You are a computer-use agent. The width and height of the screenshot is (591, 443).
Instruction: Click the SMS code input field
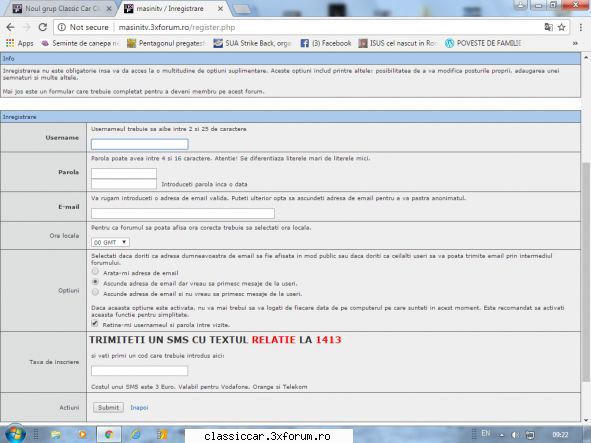(139, 371)
